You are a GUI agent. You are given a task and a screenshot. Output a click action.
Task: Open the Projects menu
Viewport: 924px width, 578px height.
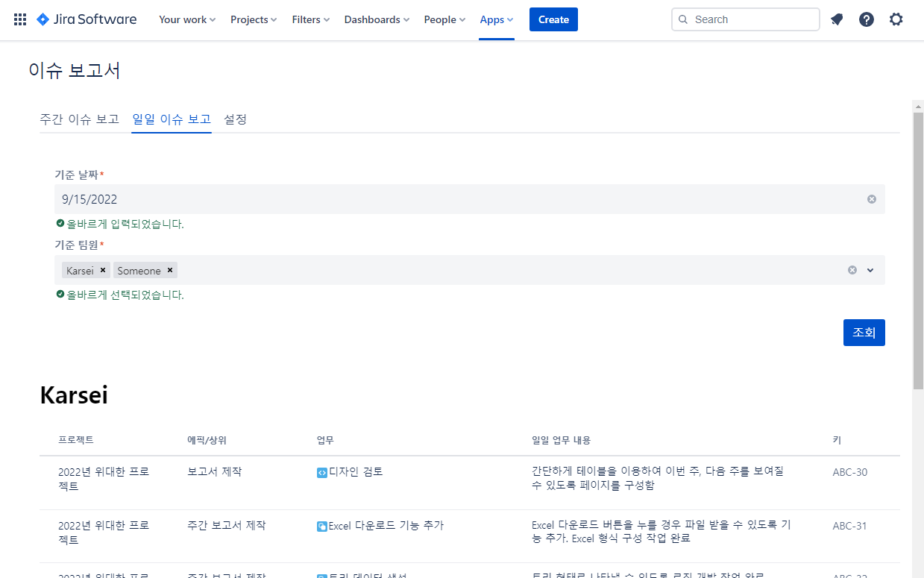pyautogui.click(x=254, y=19)
